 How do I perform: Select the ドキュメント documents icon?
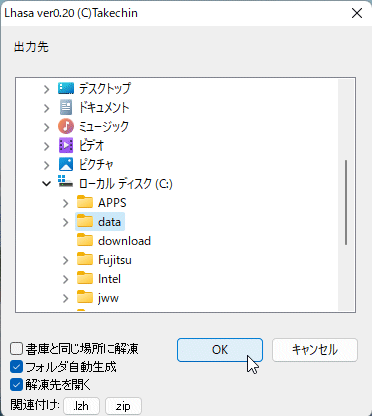[66, 107]
